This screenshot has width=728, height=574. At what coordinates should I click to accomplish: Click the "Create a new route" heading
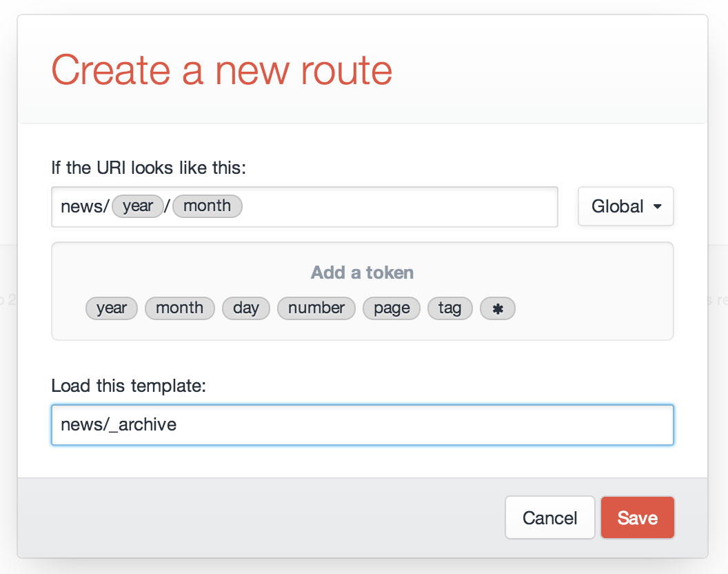(x=221, y=70)
